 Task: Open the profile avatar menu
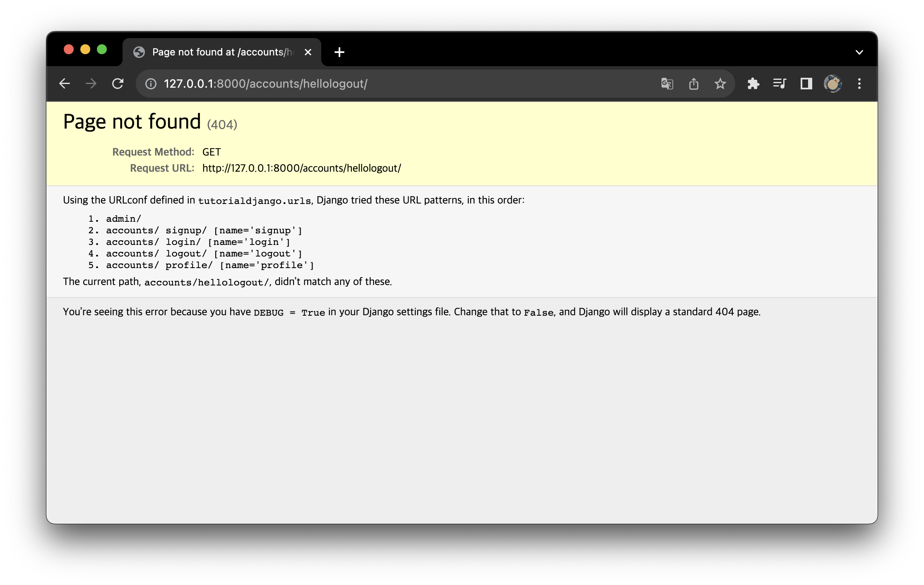833,84
